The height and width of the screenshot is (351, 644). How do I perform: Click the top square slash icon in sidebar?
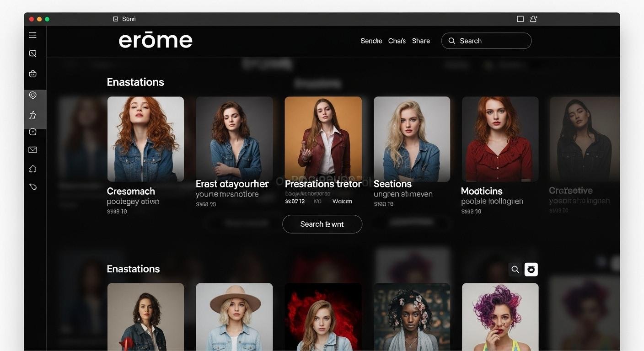[x=32, y=53]
